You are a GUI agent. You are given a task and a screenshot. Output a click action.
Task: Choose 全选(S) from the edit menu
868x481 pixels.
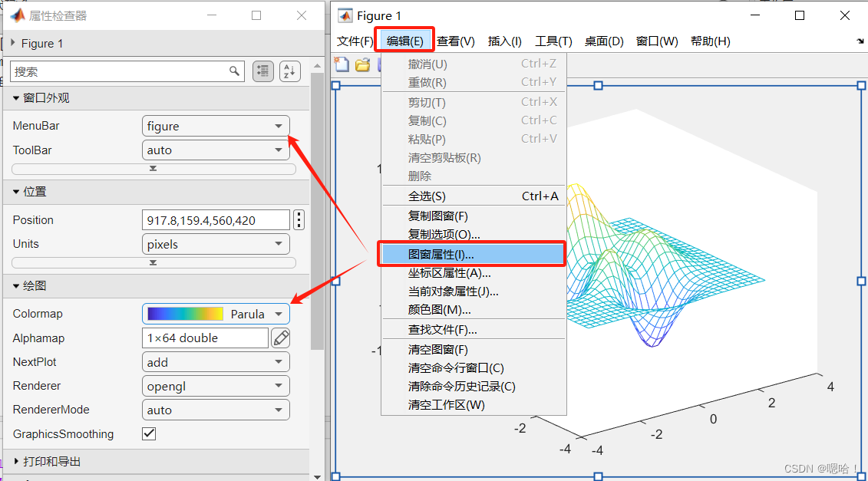pos(474,196)
